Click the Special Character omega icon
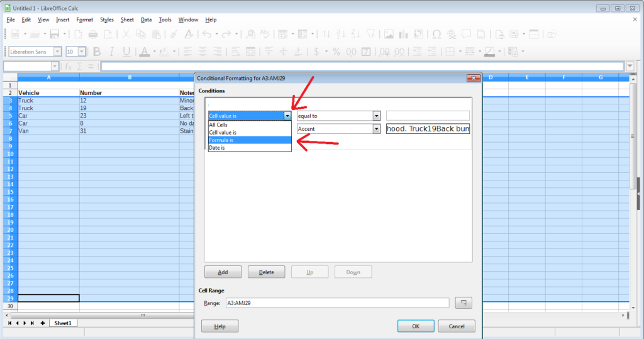 [x=436, y=35]
